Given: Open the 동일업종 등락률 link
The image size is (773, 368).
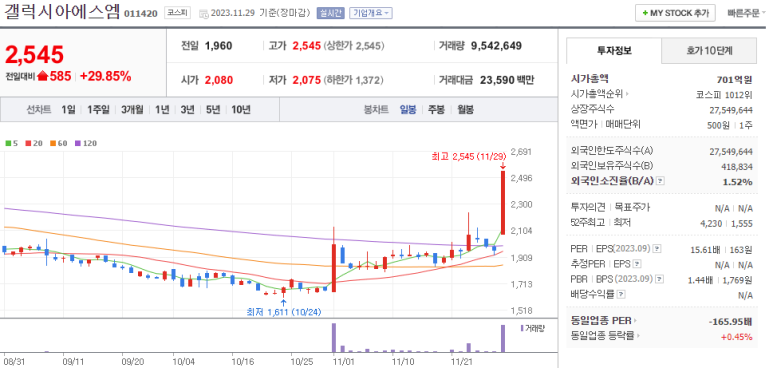Looking at the screenshot, I should pyautogui.click(x=606, y=336).
